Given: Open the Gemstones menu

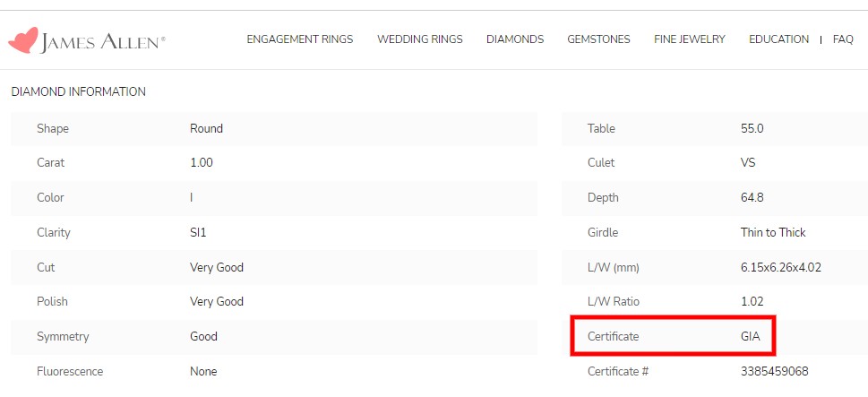Looking at the screenshot, I should point(598,39).
